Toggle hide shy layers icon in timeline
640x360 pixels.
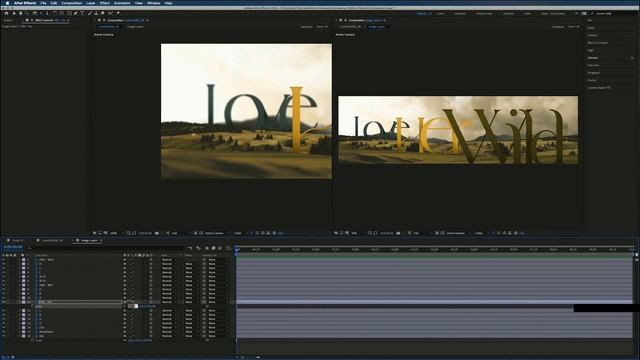click(x=207, y=248)
